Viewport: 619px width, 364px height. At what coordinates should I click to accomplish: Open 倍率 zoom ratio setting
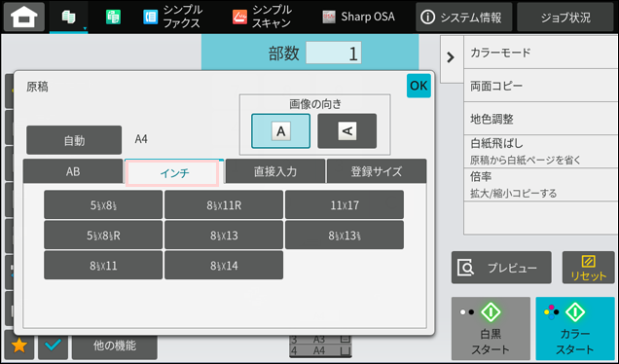click(541, 184)
